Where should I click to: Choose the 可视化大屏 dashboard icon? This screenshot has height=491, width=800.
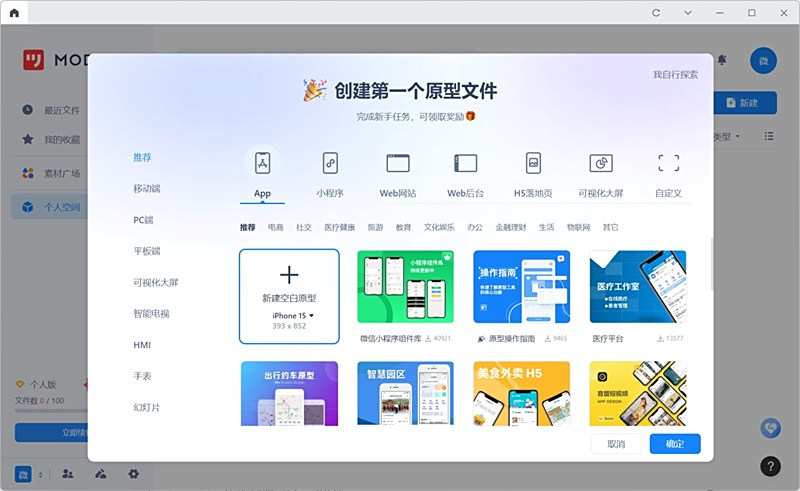(x=601, y=163)
